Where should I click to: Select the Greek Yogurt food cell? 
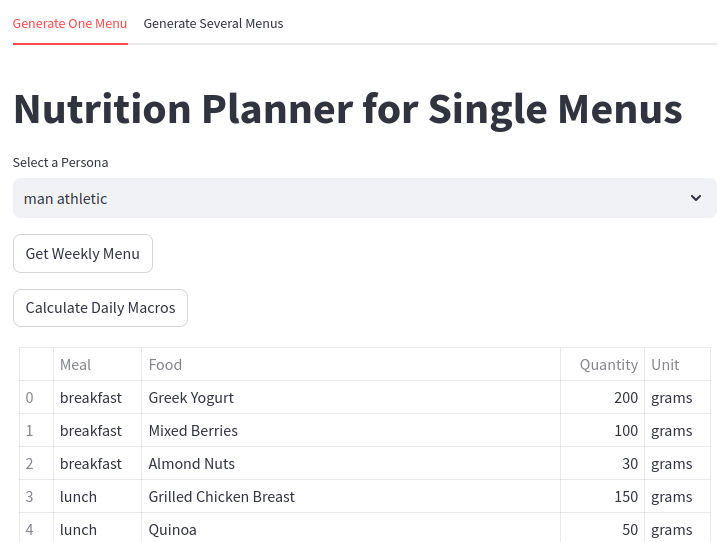pos(191,398)
